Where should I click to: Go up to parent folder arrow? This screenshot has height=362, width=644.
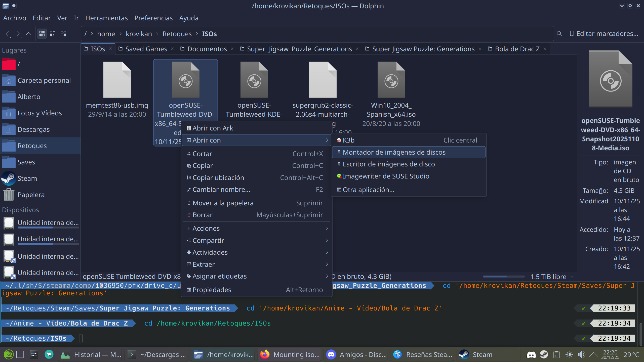(x=29, y=33)
